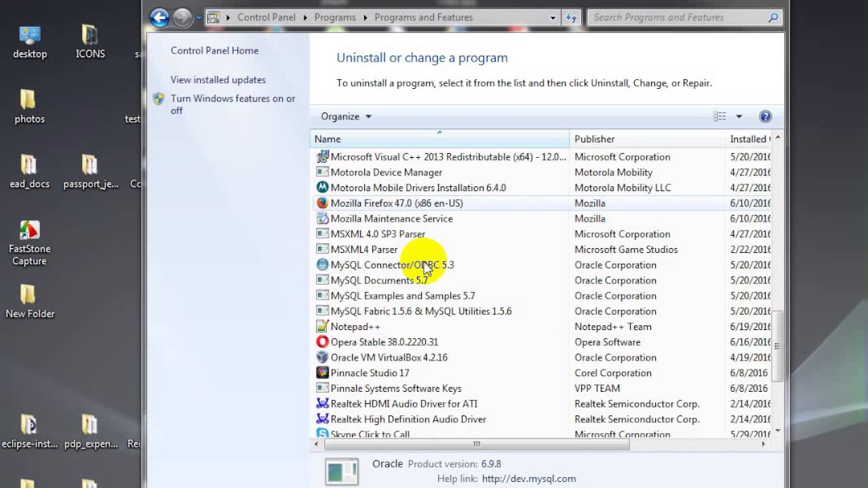Open Control Panel Home link
Image resolution: width=868 pixels, height=488 pixels.
click(x=214, y=50)
